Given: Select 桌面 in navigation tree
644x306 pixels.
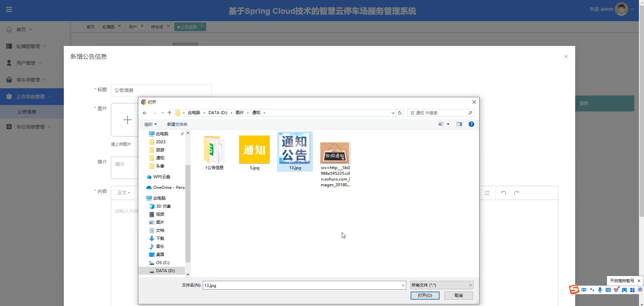Looking at the screenshot, I should tap(160, 255).
